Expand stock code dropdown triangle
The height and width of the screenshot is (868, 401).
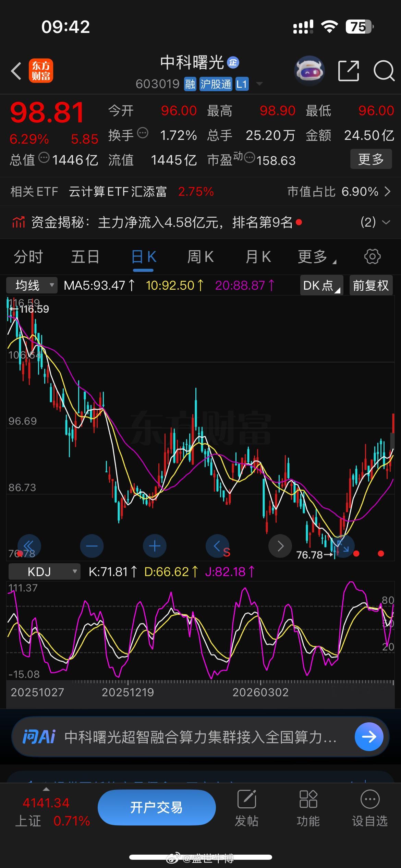pyautogui.click(x=259, y=84)
